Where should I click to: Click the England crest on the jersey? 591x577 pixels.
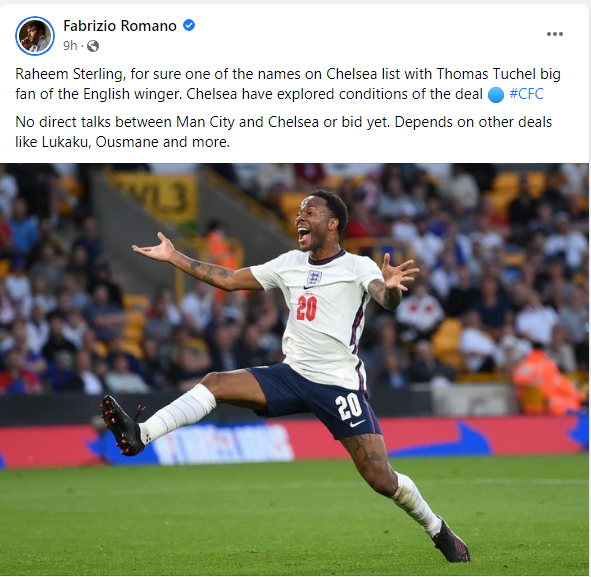(314, 278)
